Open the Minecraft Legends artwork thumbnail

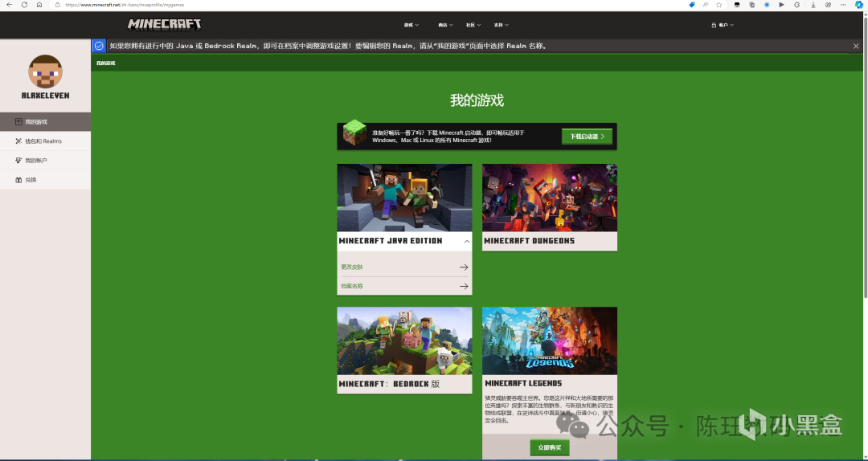pyautogui.click(x=550, y=341)
